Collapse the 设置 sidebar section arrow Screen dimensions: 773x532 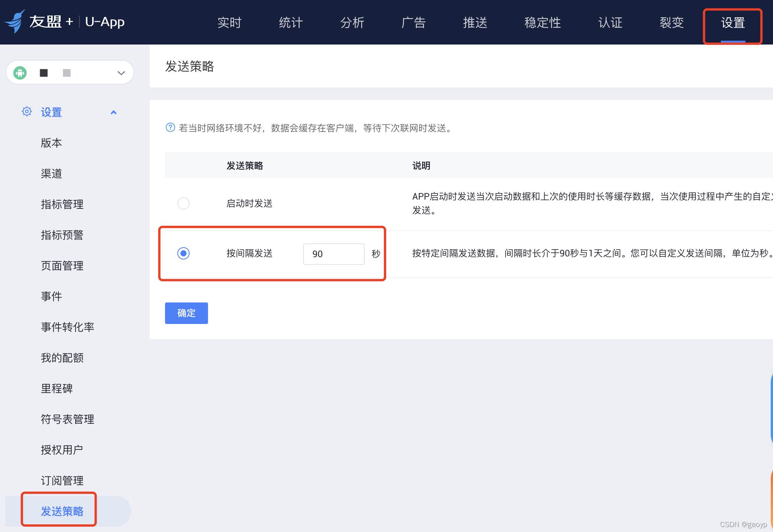point(113,112)
